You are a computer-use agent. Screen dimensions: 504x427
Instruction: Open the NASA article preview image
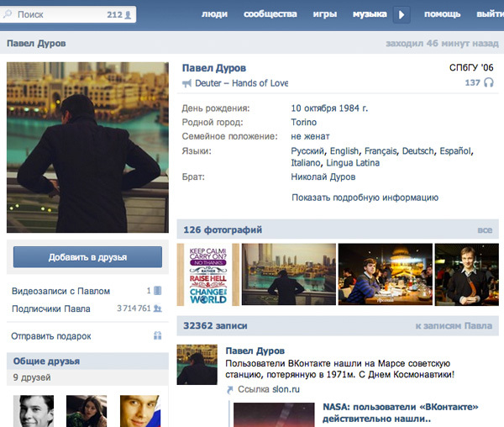pos(274,414)
